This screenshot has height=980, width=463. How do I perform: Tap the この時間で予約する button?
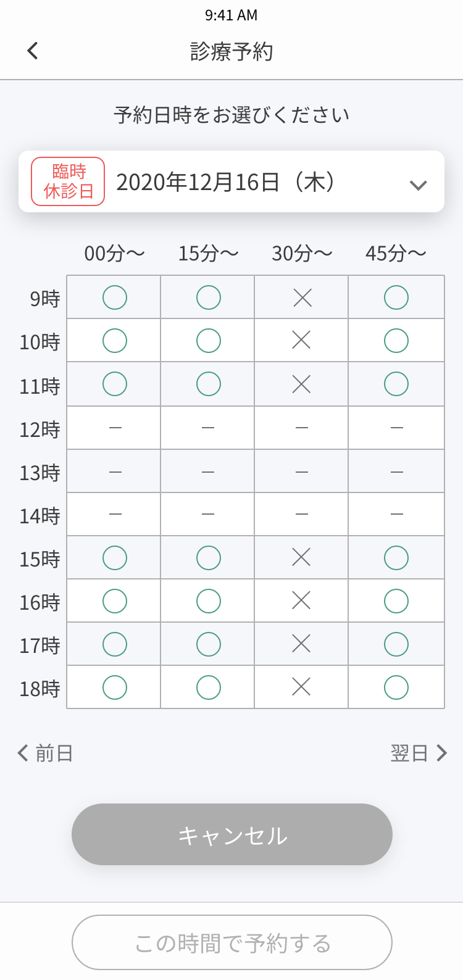(x=232, y=942)
